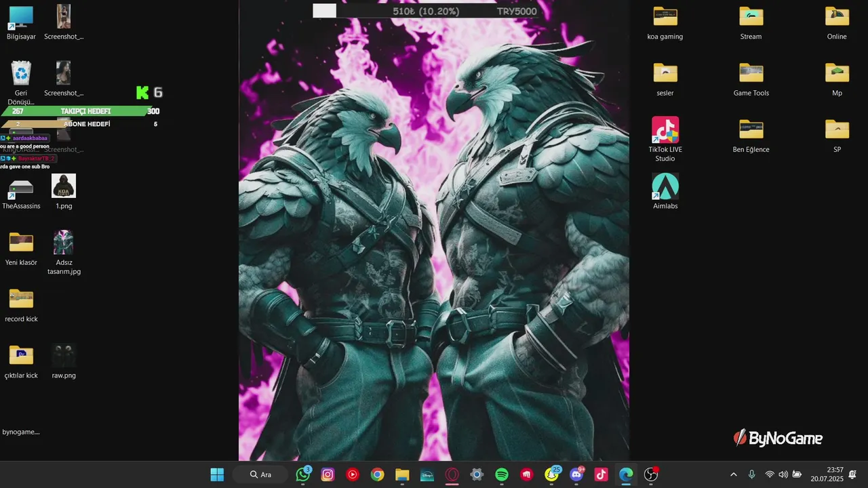Launch Disney+ from the taskbar
Image resolution: width=868 pixels, height=488 pixels.
[427, 474]
